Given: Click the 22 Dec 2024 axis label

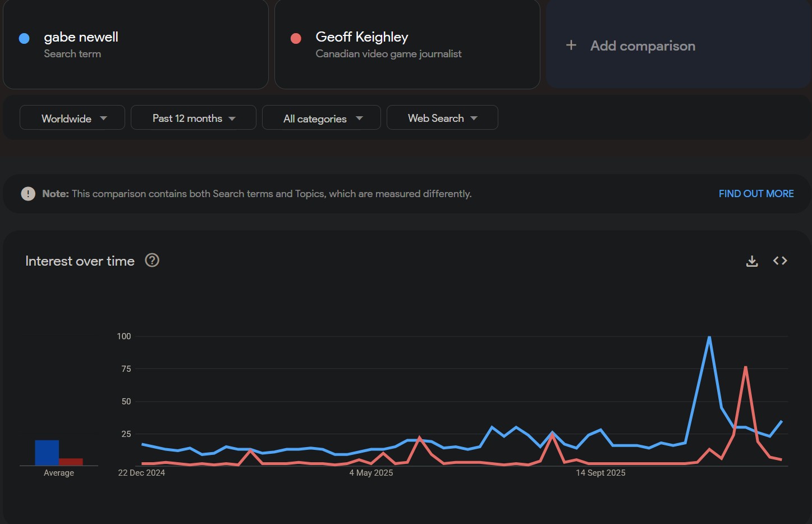Looking at the screenshot, I should (141, 473).
